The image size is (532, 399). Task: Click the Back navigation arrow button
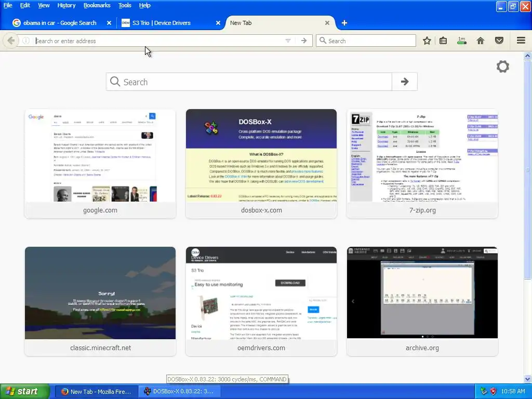click(x=10, y=41)
